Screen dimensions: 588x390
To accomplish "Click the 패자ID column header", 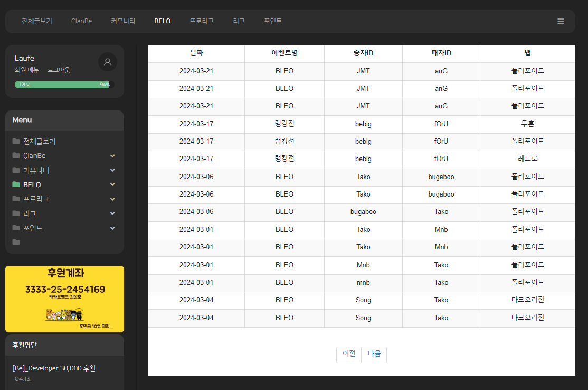I will point(441,53).
